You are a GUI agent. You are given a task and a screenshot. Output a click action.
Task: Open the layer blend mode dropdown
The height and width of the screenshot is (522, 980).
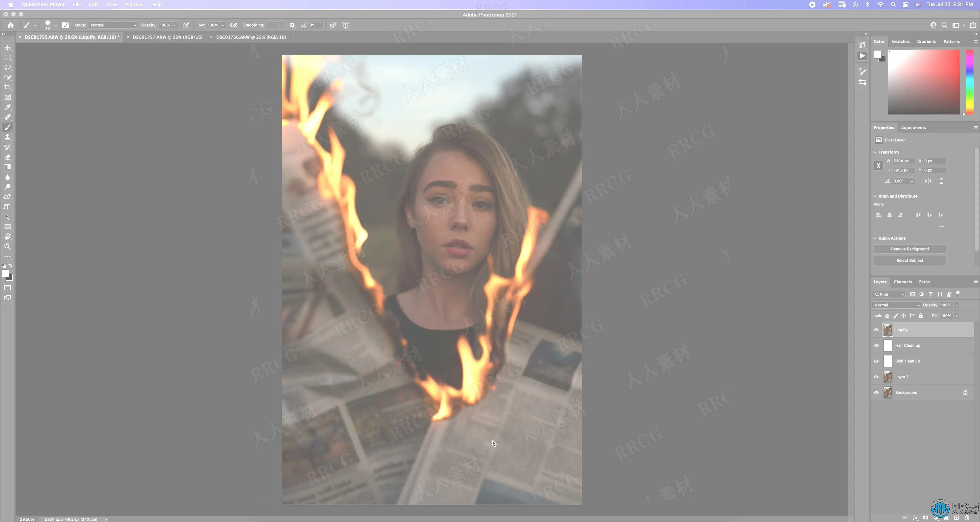[x=897, y=305]
